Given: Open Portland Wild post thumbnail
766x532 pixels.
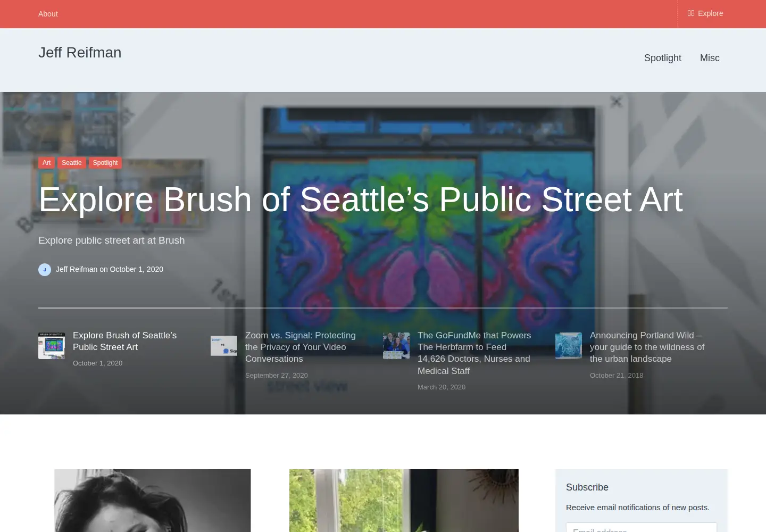Looking at the screenshot, I should point(569,346).
